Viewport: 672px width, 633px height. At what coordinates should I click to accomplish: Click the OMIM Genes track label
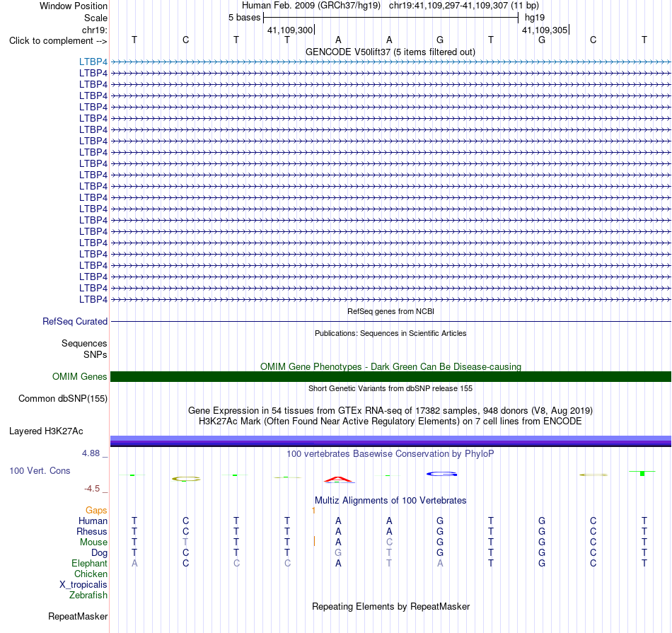coord(80,377)
